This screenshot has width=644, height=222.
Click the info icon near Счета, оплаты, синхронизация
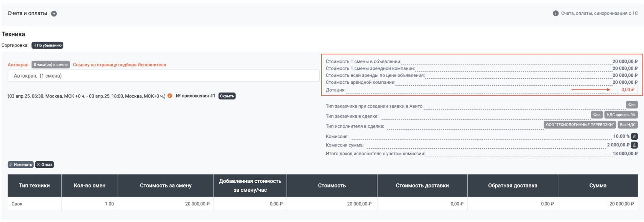click(555, 13)
